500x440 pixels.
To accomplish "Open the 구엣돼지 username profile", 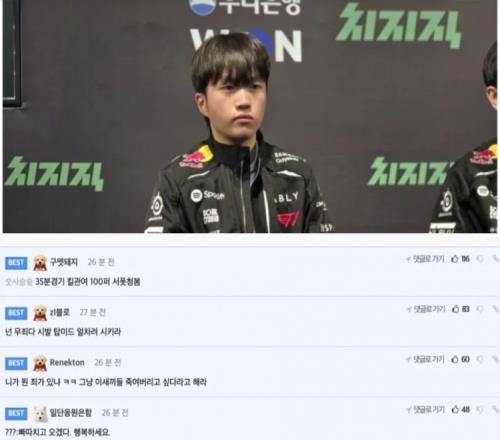I will tap(64, 262).
